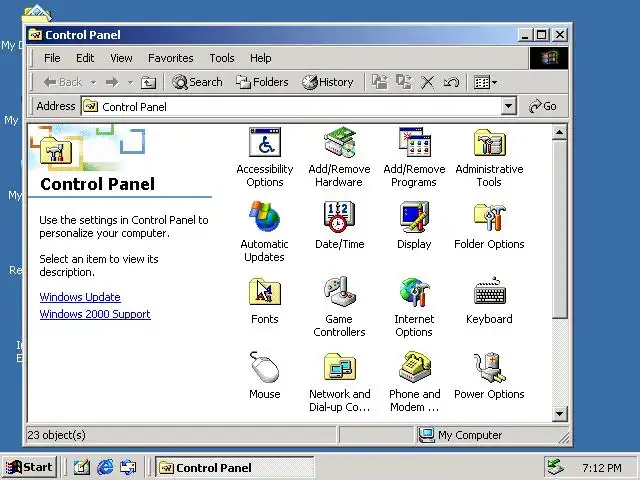Open the Views dropdown button
This screenshot has height=480, width=640.
[x=485, y=82]
